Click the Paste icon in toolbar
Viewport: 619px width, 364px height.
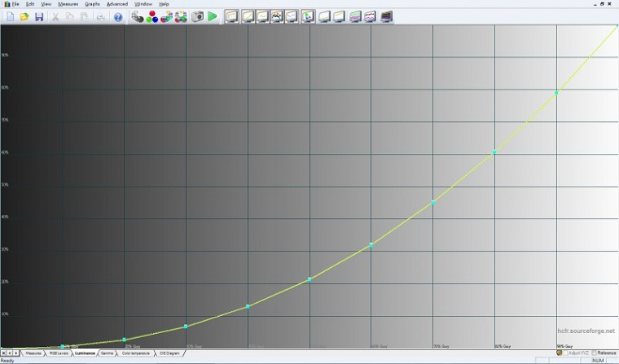(84, 17)
